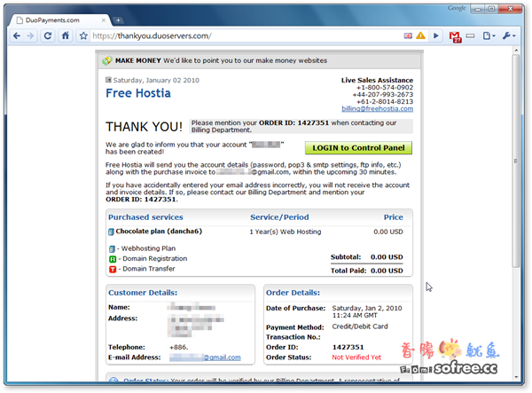Minimize the browser window
The width and height of the screenshot is (532, 393).
[478, 9]
